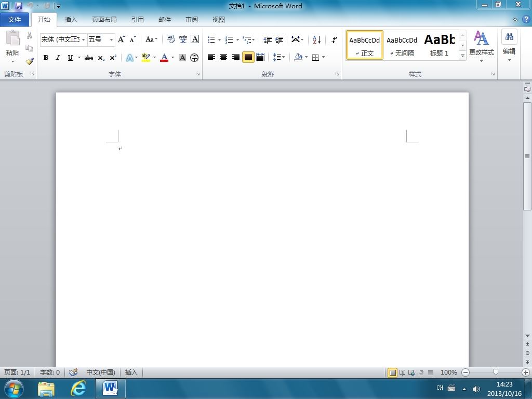This screenshot has width=532, height=399.
Task: Toggle Superscript formatting
Action: [113, 58]
